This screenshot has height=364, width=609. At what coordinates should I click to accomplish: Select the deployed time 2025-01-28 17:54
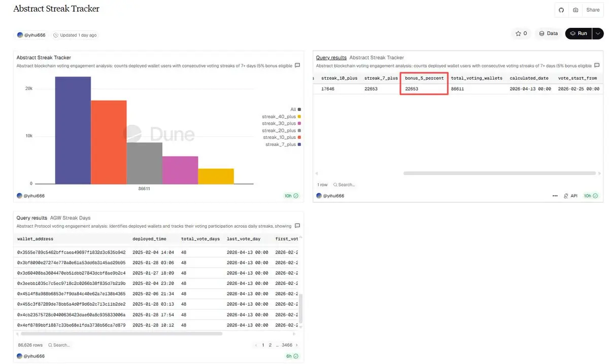[x=153, y=314]
